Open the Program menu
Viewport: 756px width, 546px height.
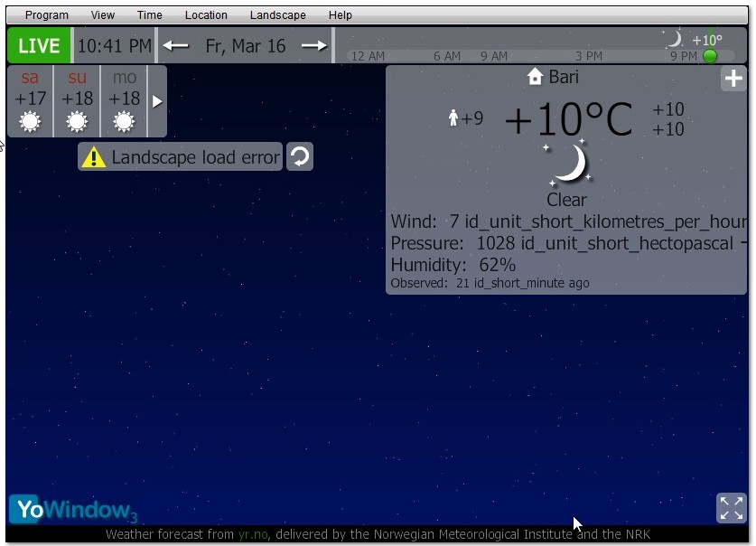(47, 15)
